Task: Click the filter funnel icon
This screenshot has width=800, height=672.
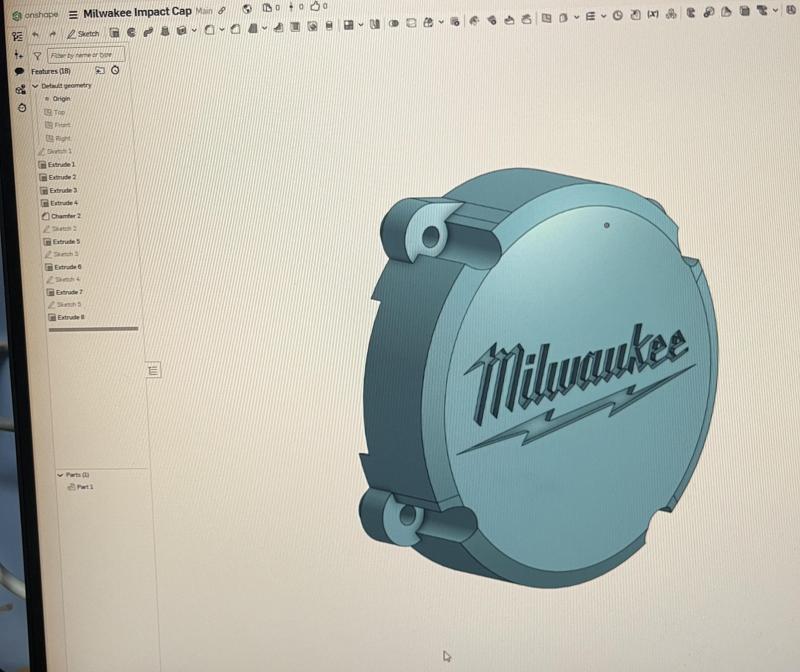Action: 37,56
